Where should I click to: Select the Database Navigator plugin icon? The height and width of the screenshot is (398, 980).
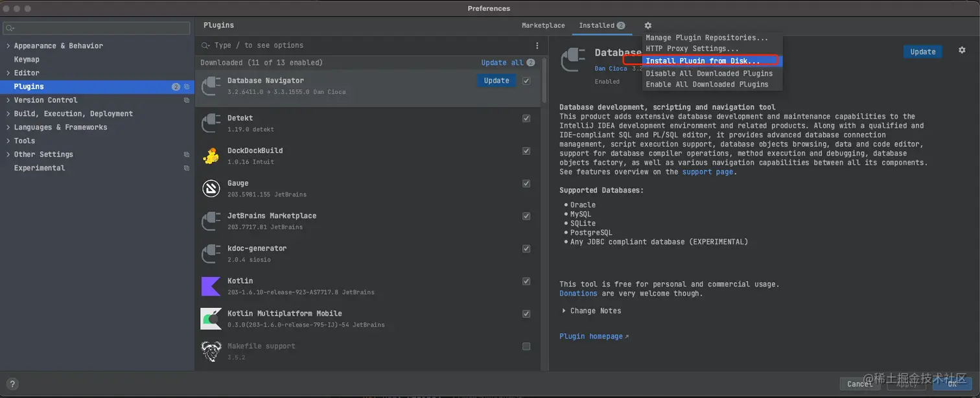point(211,86)
